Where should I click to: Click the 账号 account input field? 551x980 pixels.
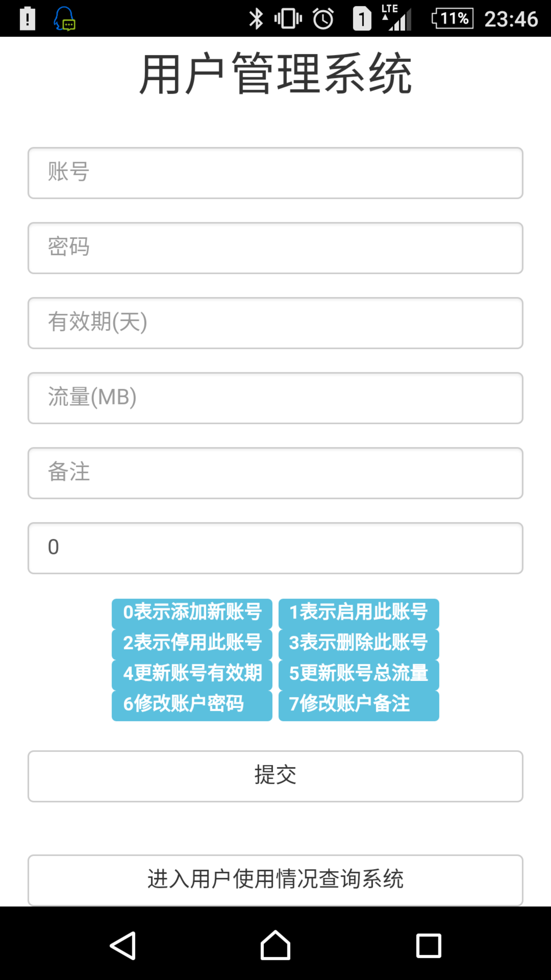click(275, 173)
